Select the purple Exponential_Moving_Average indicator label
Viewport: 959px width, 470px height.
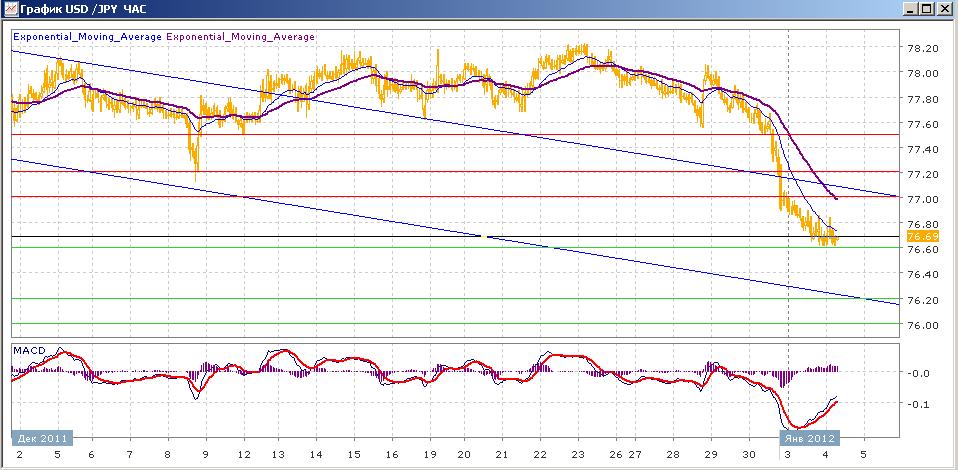(x=240, y=37)
